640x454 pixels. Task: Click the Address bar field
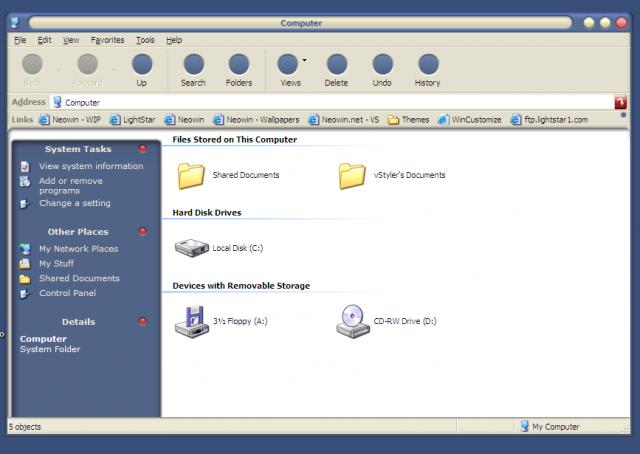[332, 102]
